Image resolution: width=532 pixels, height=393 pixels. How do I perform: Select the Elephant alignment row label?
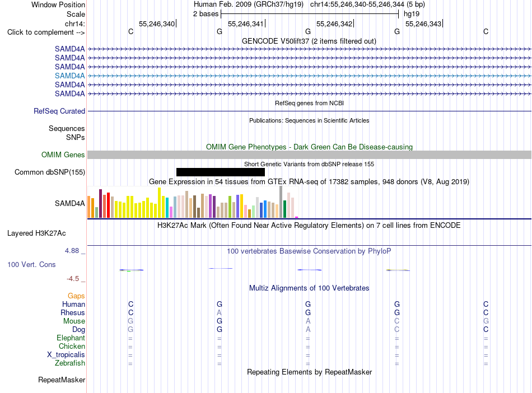71,338
